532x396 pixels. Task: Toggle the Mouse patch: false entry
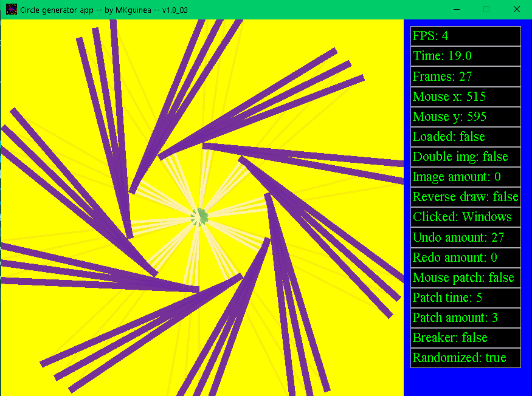click(x=466, y=278)
